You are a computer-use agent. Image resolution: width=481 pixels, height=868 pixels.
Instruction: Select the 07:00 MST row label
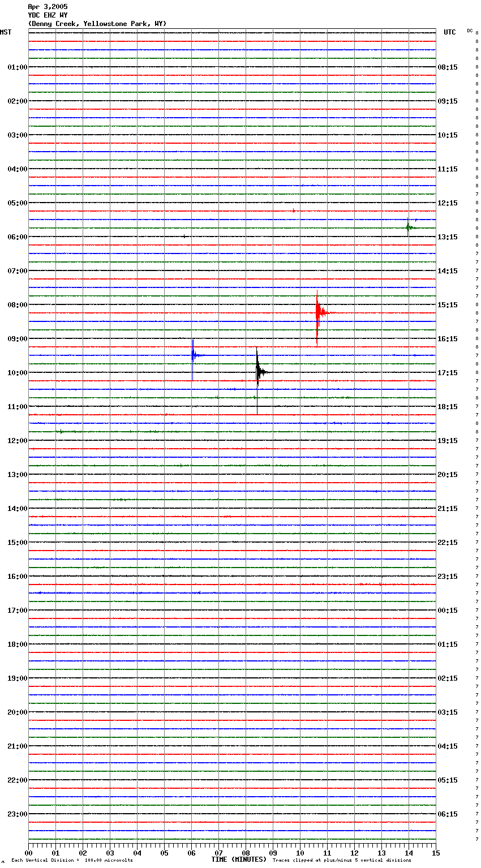(17, 271)
